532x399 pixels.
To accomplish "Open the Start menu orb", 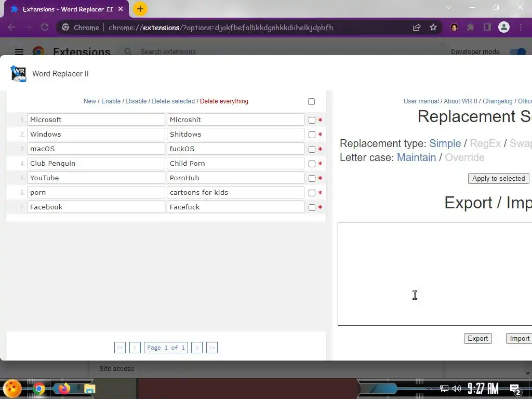I will (x=12, y=389).
